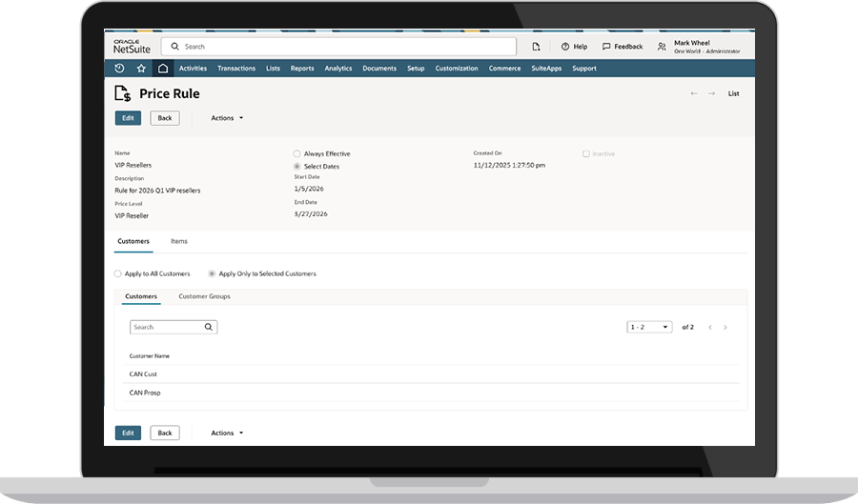Image resolution: width=858 pixels, height=504 pixels.
Task: Switch to the main Customers tab
Action: (133, 241)
